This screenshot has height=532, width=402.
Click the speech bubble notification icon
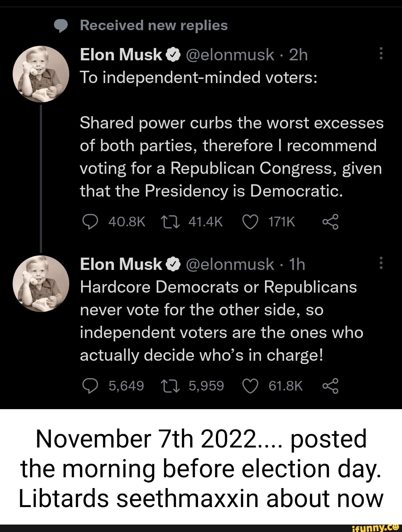61,26
